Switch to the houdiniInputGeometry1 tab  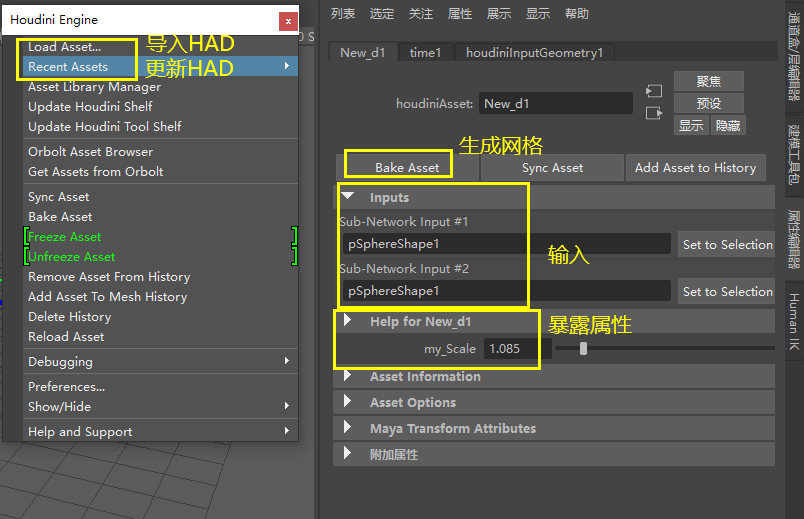(534, 53)
